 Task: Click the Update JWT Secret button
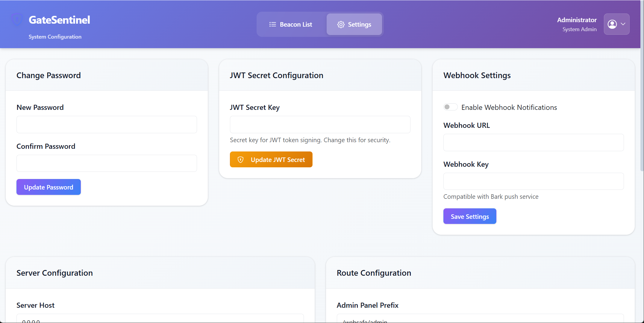tap(271, 159)
